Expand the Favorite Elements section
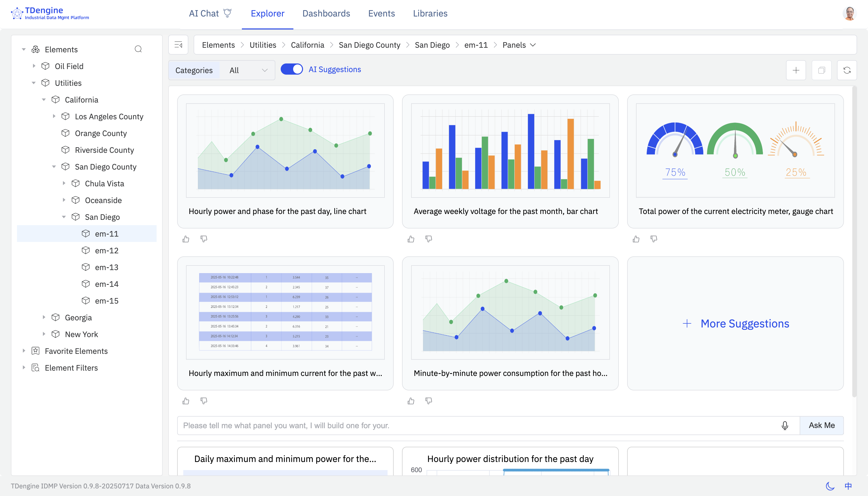 click(24, 351)
